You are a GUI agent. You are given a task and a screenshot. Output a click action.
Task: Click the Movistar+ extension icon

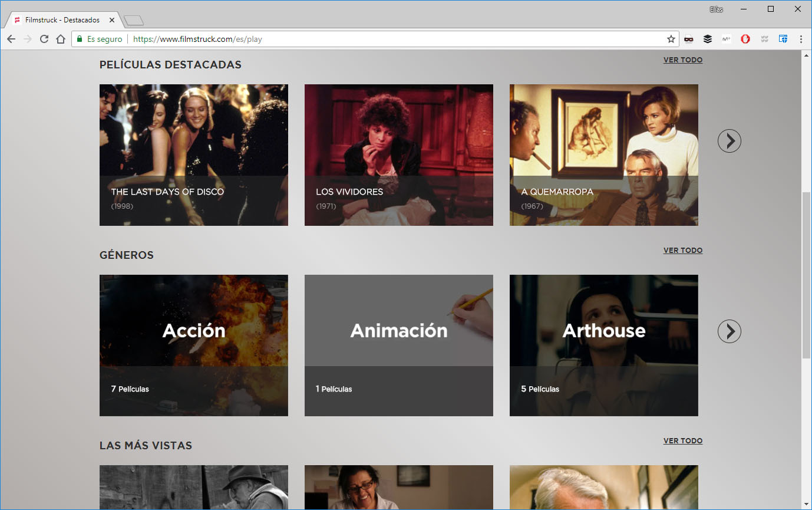(726, 39)
